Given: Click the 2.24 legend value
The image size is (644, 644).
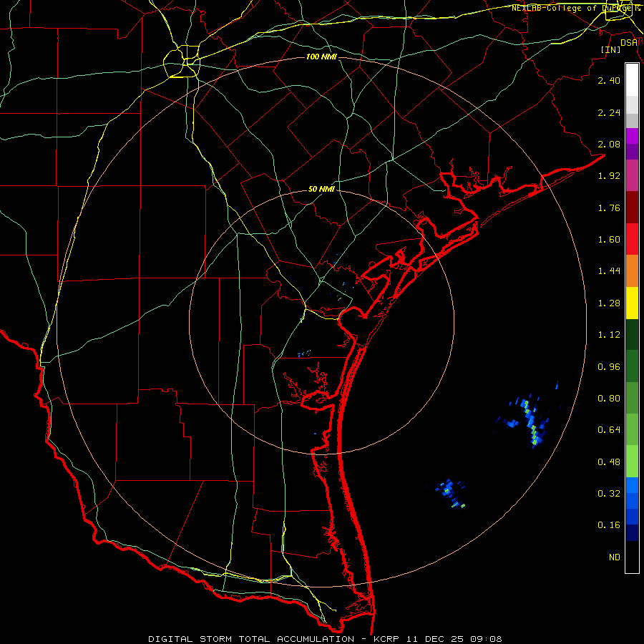Looking at the screenshot, I should tap(609, 112).
